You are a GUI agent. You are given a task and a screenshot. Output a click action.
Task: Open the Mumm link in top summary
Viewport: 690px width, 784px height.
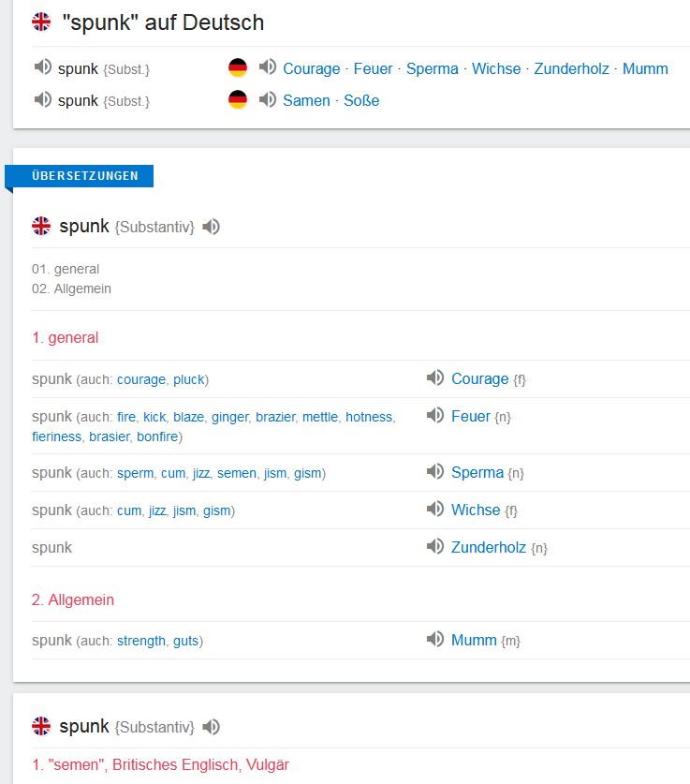(645, 68)
